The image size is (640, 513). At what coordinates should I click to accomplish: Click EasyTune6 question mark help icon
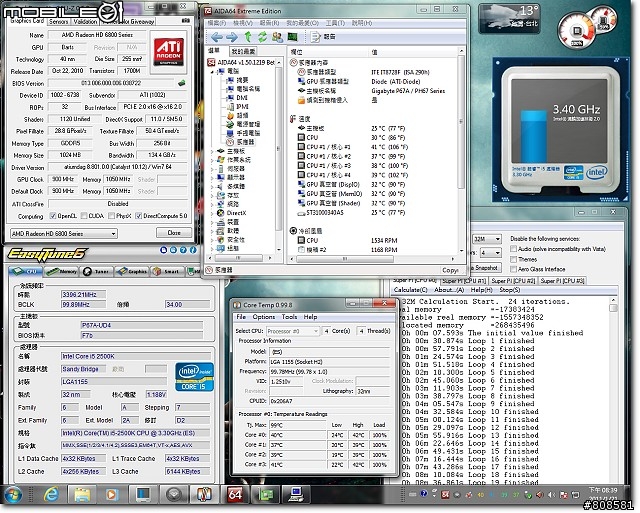[x=183, y=250]
